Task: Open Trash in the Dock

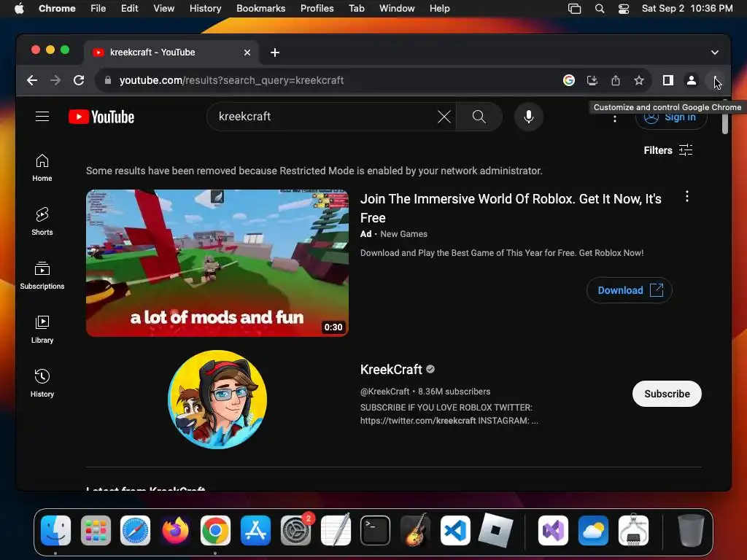Action: click(691, 531)
